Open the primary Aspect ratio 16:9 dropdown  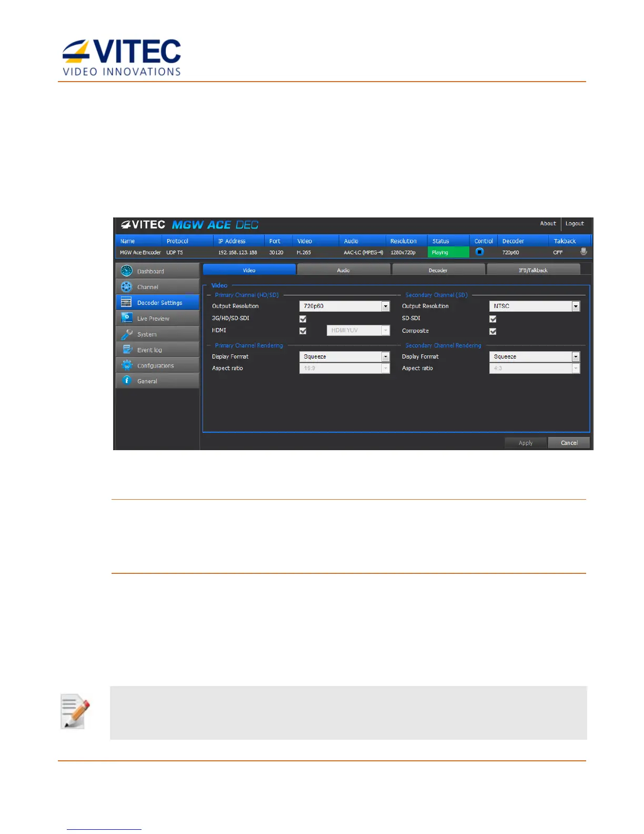point(345,368)
